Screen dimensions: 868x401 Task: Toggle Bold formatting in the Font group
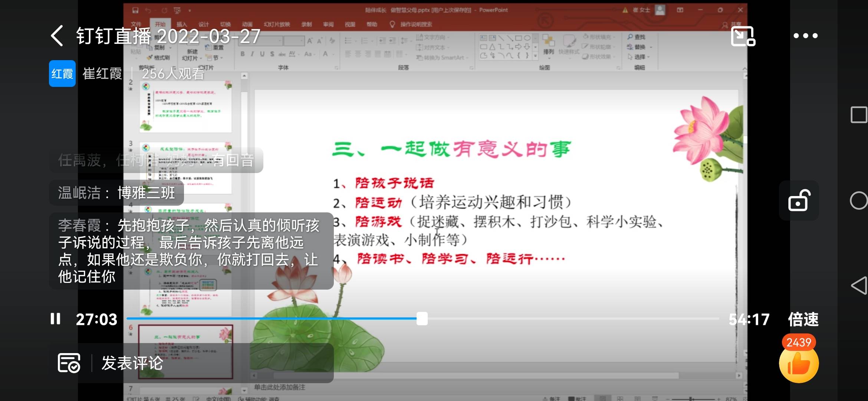click(242, 53)
